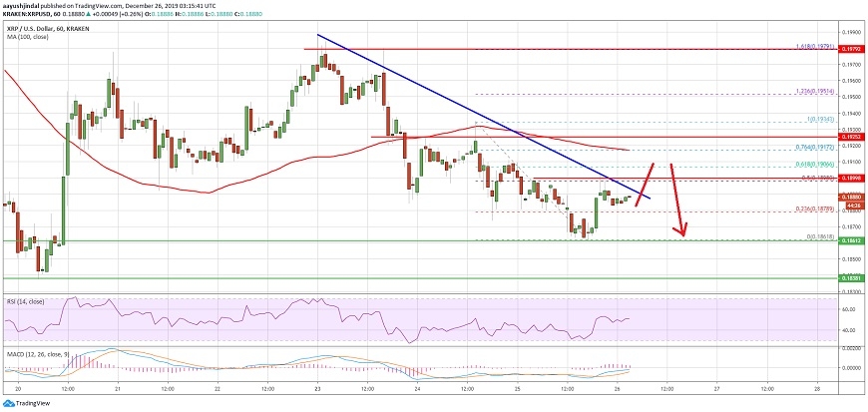Click the 0.19252 red price label
This screenshot has width=868, height=412.
click(851, 137)
